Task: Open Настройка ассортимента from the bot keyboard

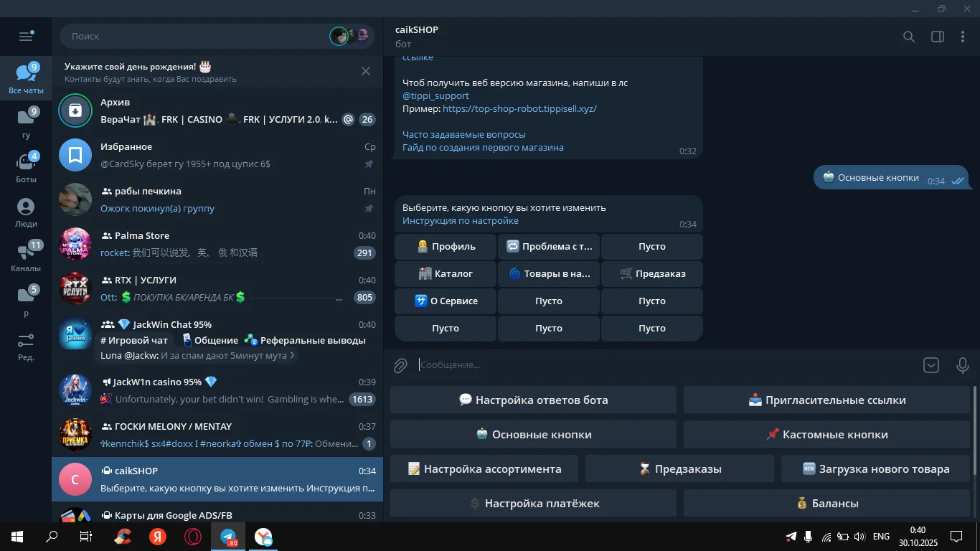Action: click(484, 468)
